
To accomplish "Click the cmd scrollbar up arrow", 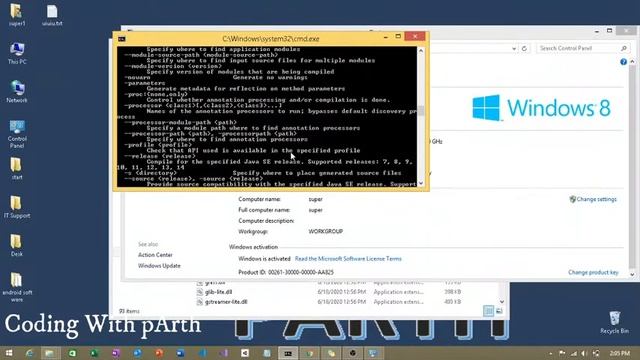I will [421, 51].
